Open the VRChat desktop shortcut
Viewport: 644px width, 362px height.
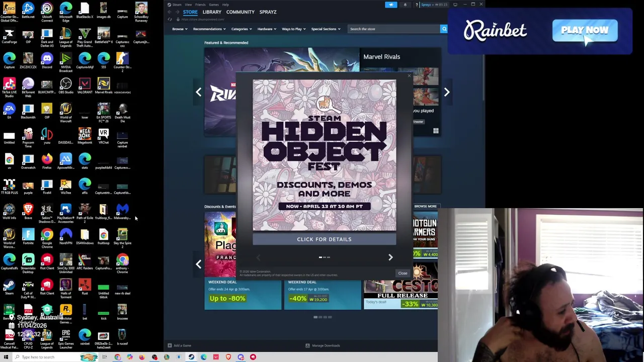[104, 136]
